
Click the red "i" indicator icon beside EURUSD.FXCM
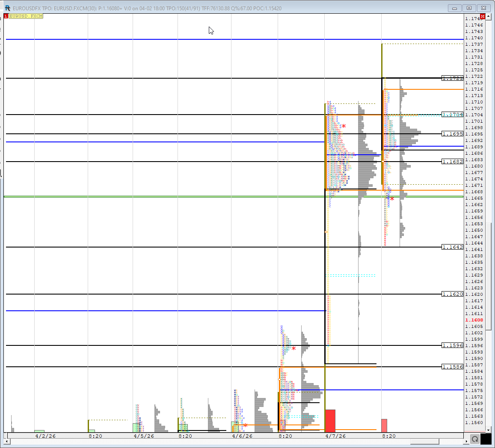5,15
